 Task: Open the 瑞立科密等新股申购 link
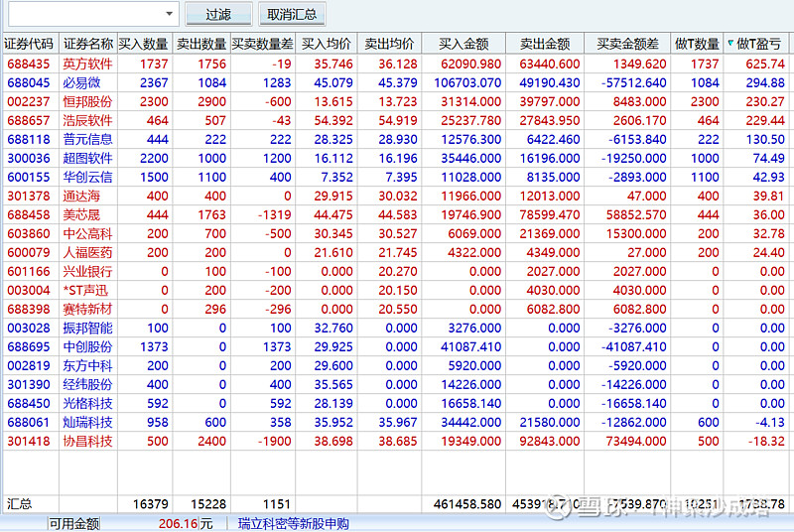point(294,524)
